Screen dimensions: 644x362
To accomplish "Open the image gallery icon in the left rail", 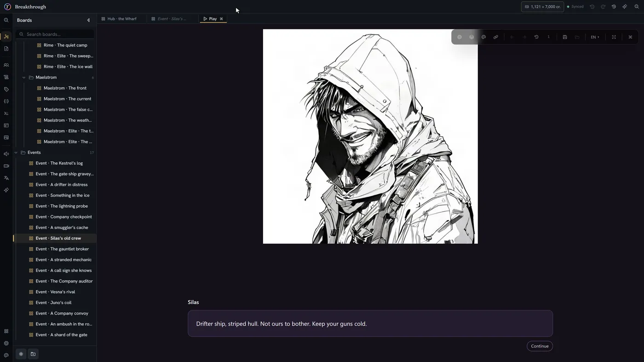I will (x=6, y=137).
